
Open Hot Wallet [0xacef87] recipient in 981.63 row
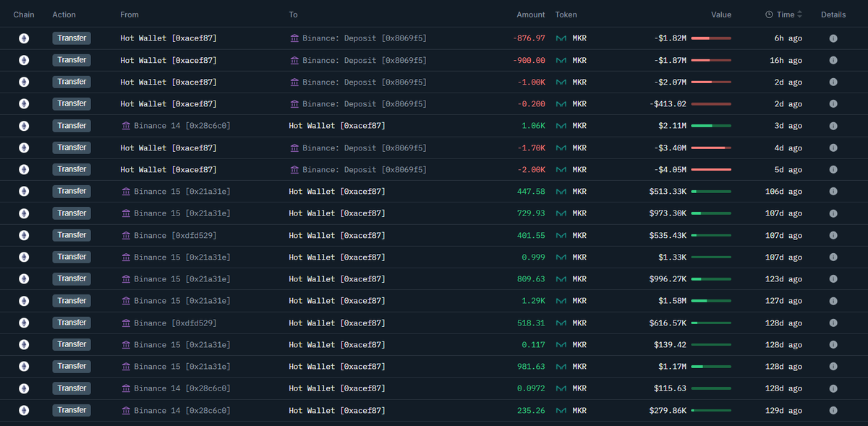point(337,367)
